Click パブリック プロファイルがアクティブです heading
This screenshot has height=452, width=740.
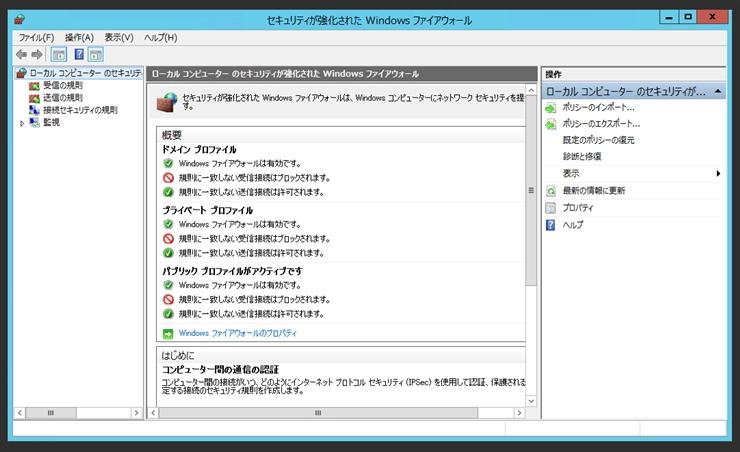(232, 271)
